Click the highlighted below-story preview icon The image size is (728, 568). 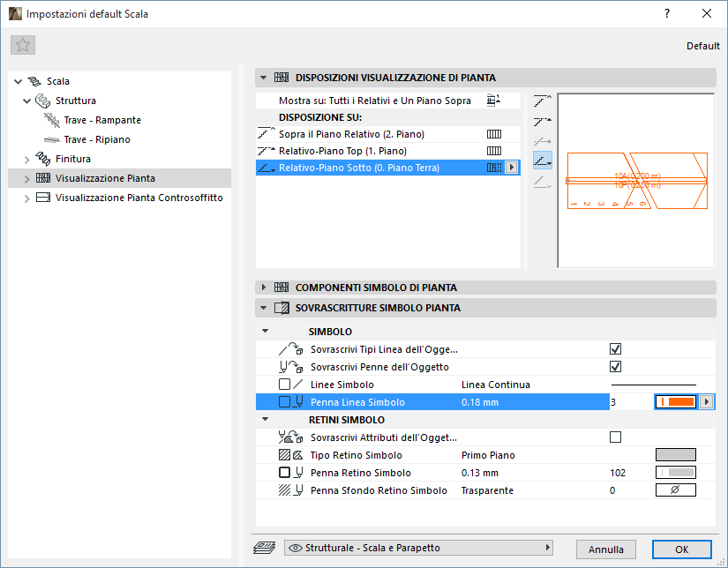coord(542,161)
